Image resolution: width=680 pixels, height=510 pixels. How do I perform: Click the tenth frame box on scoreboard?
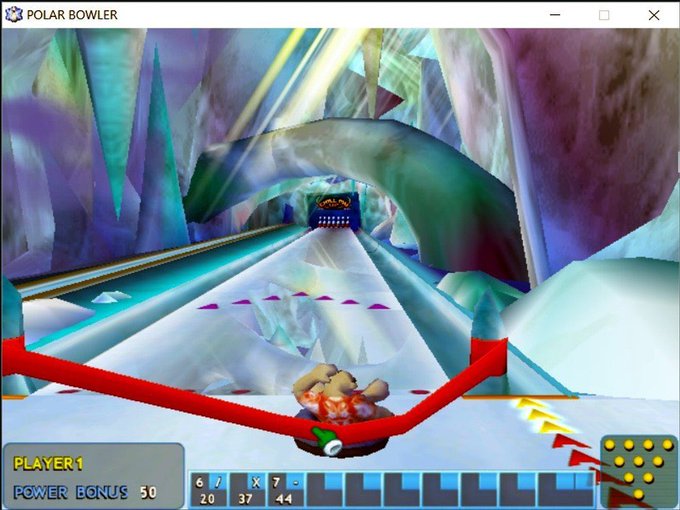pos(566,489)
